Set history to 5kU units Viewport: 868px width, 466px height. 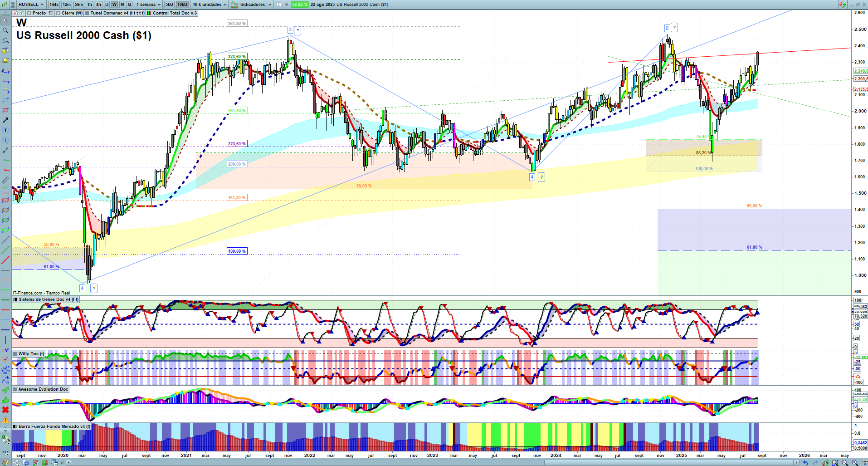(x=169, y=5)
